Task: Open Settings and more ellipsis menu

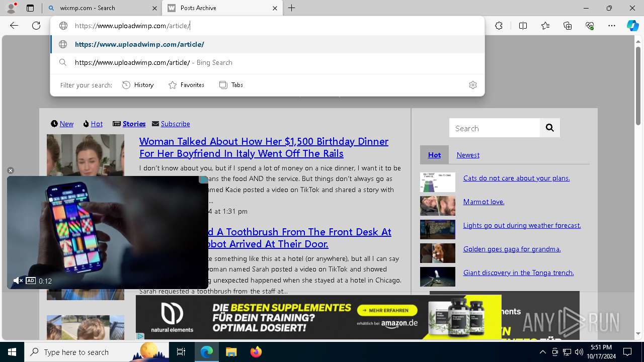Action: click(612, 26)
